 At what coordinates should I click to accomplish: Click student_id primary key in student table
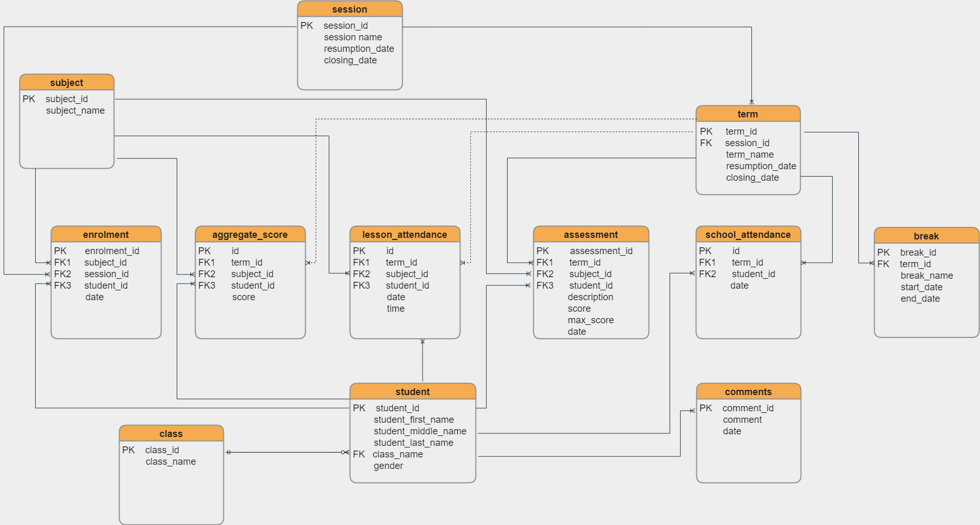click(397, 408)
